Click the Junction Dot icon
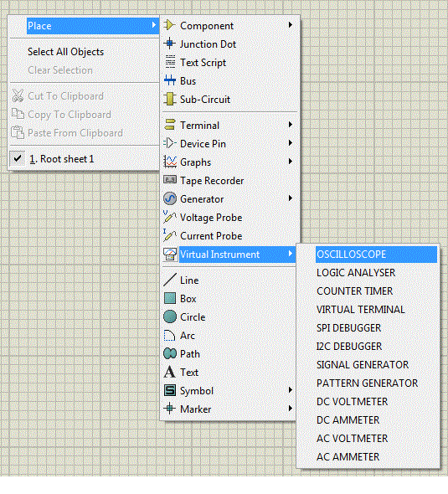This screenshot has height=494, width=448. tap(169, 44)
